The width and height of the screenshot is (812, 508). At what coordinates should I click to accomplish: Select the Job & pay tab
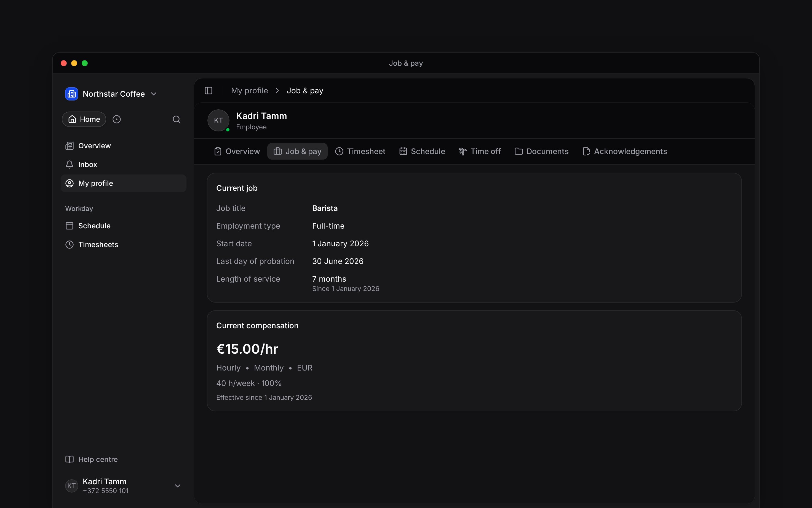[x=297, y=152]
